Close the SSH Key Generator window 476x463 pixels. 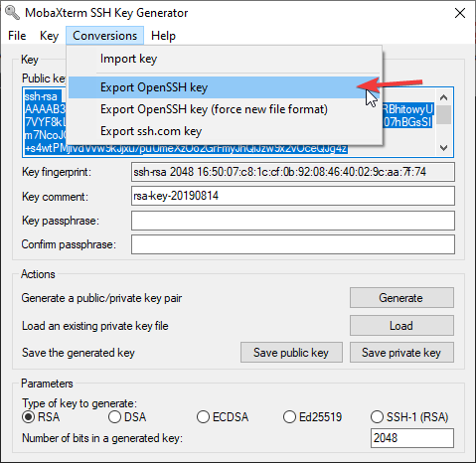tap(460, 13)
